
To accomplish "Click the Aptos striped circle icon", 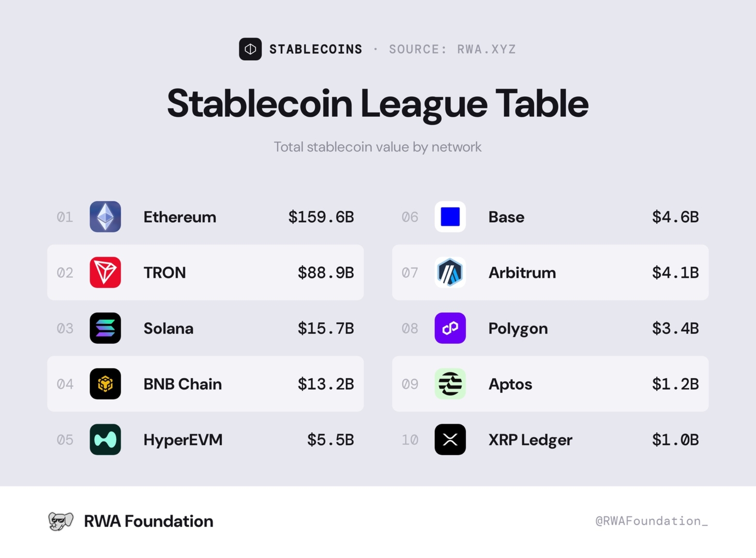I will pos(450,384).
